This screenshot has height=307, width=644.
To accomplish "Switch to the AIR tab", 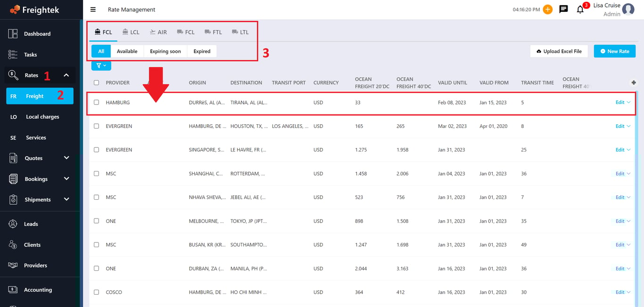I will [158, 32].
